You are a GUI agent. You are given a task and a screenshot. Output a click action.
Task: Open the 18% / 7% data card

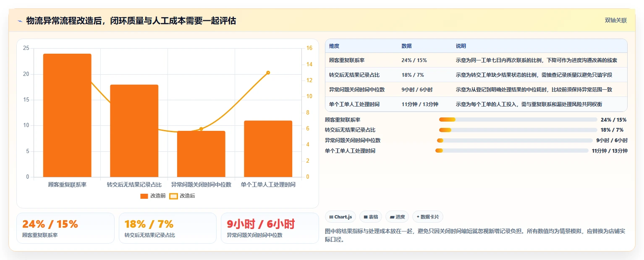pos(168,228)
